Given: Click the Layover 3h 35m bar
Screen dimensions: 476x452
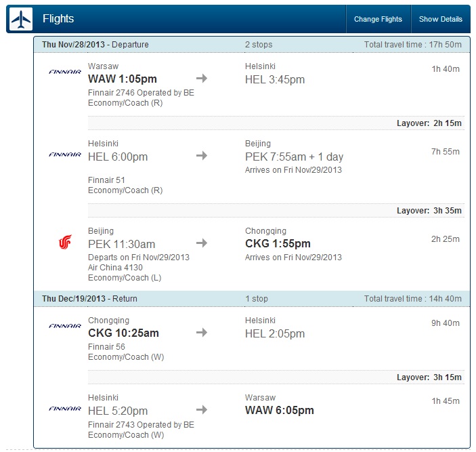Looking at the screenshot, I should pos(276,211).
